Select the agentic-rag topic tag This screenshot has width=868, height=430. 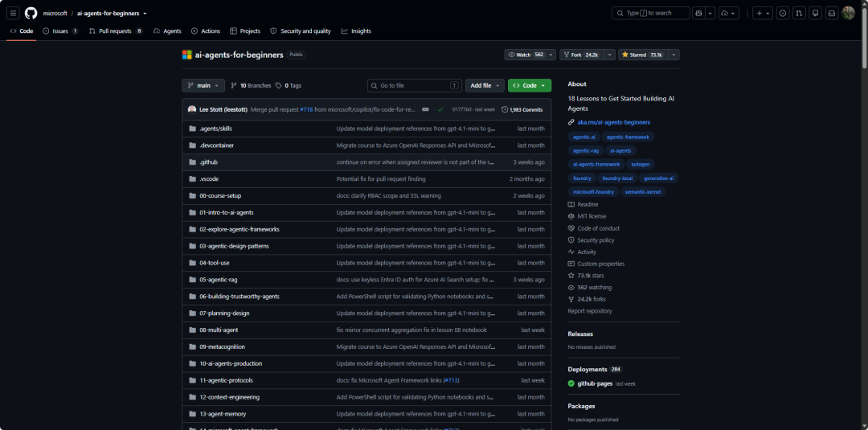[x=584, y=150]
